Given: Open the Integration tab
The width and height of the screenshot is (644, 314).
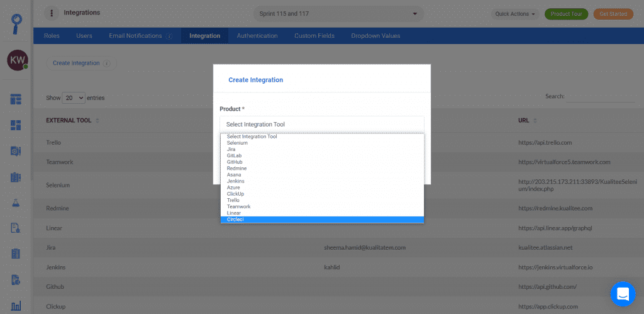Looking at the screenshot, I should pos(204,36).
